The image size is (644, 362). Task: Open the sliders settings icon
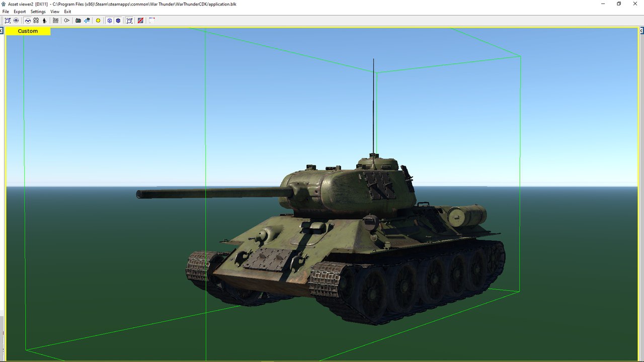click(x=55, y=21)
